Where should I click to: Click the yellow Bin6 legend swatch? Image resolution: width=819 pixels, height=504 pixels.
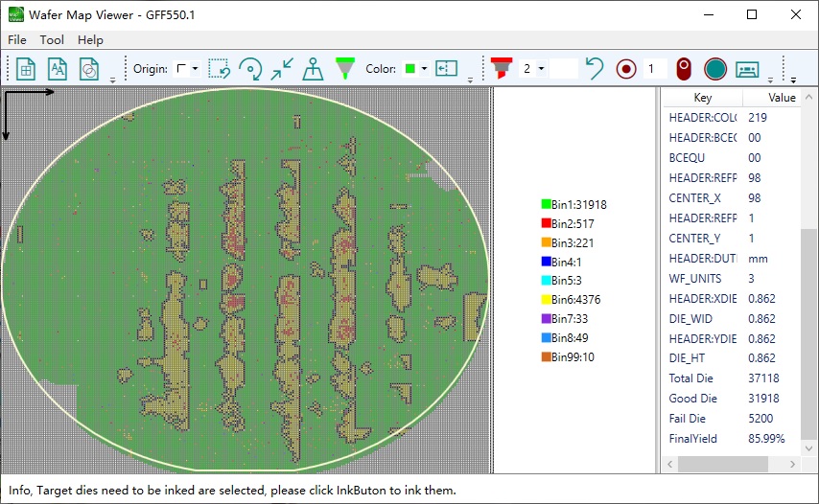point(546,300)
